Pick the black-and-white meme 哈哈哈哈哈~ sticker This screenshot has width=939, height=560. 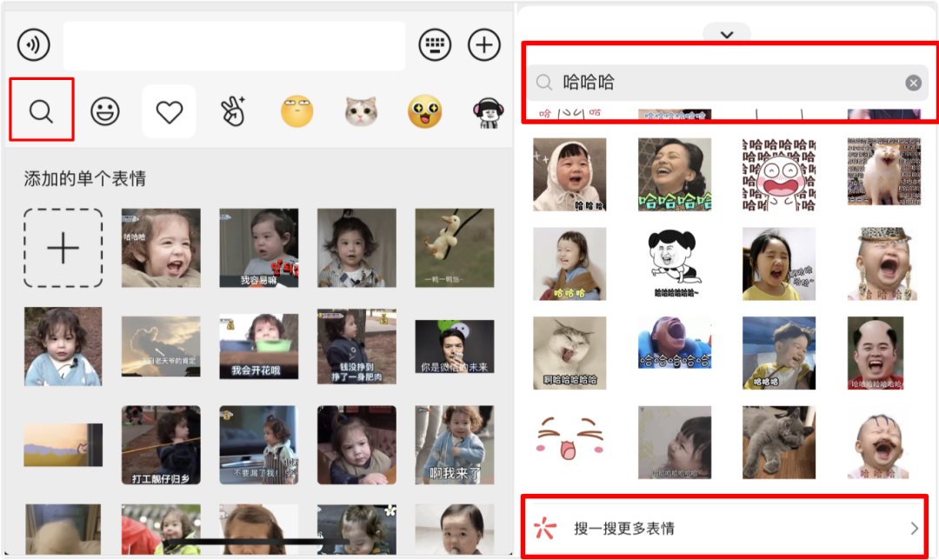point(675,263)
